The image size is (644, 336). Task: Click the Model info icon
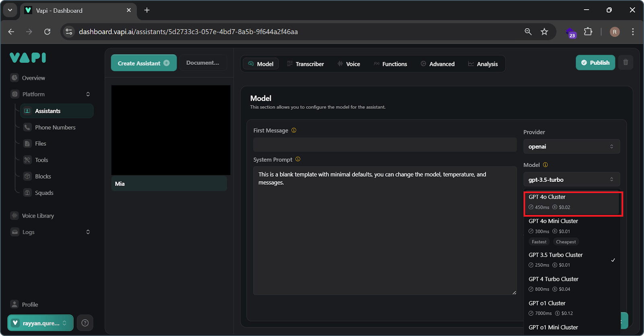coord(545,165)
